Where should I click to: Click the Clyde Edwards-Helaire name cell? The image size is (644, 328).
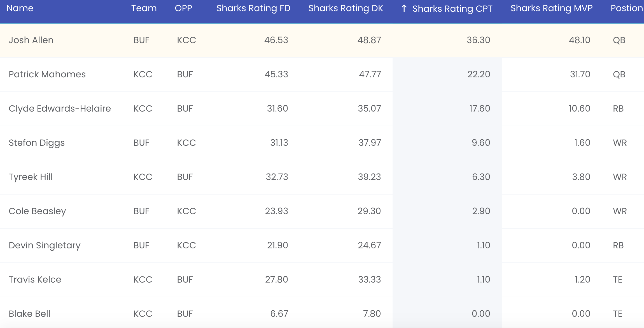pos(60,108)
